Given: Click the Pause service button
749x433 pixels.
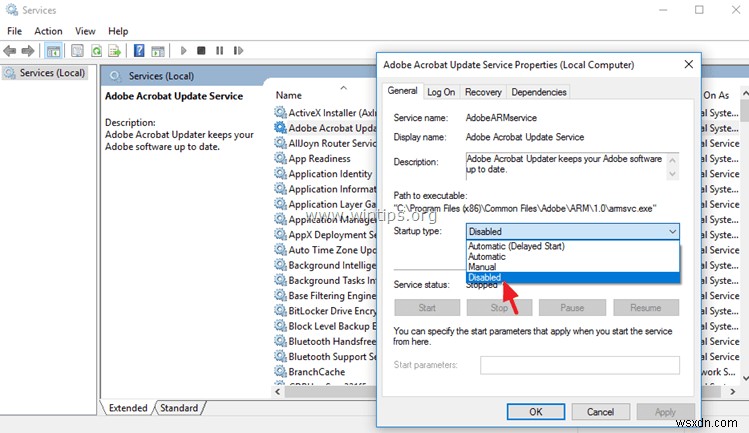Looking at the screenshot, I should click(572, 308).
